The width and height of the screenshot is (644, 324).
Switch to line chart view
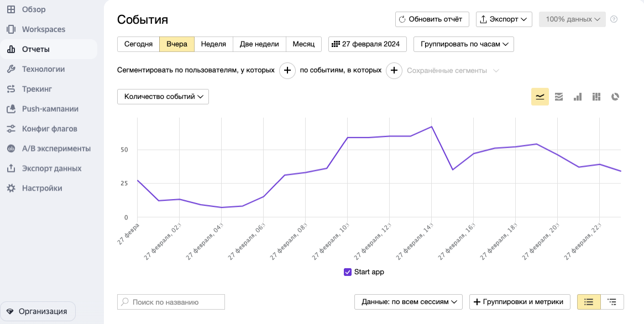[540, 97]
